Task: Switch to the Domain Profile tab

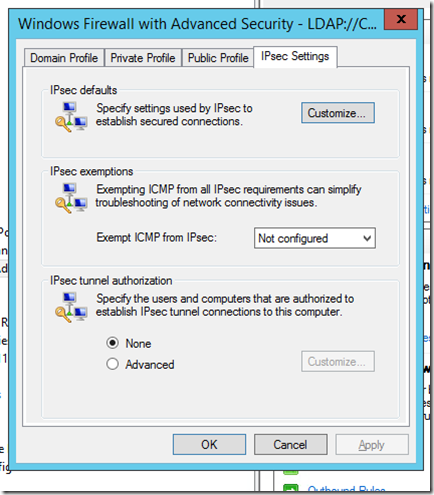Action: [x=64, y=58]
